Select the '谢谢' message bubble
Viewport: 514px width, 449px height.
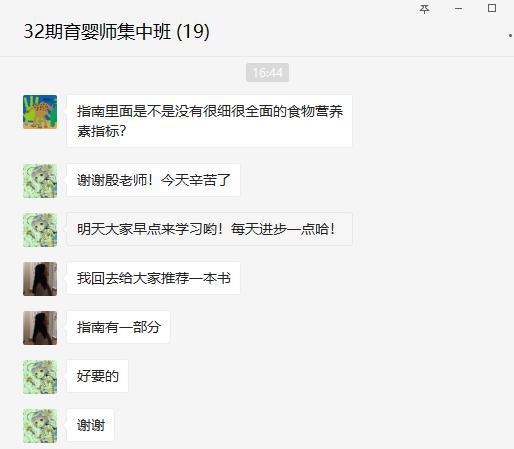click(x=90, y=425)
